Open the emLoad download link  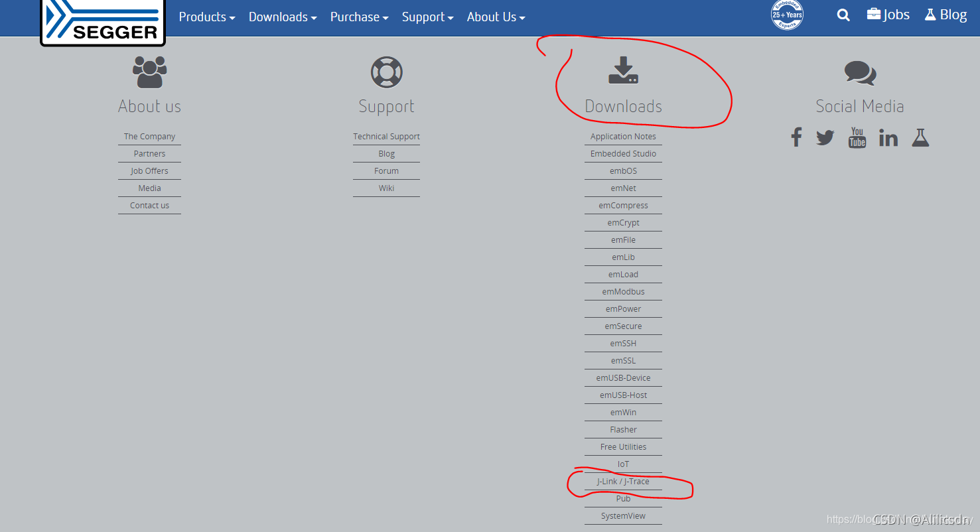[623, 275]
